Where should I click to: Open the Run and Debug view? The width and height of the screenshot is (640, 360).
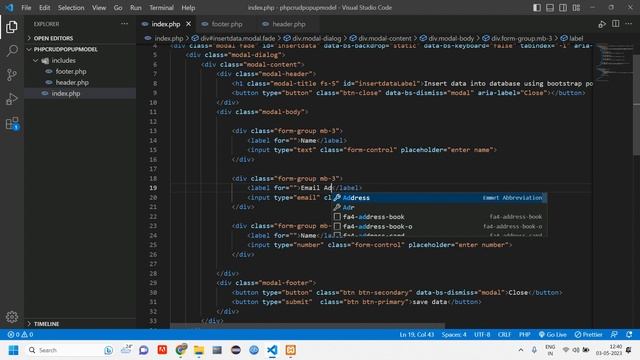click(x=12, y=99)
